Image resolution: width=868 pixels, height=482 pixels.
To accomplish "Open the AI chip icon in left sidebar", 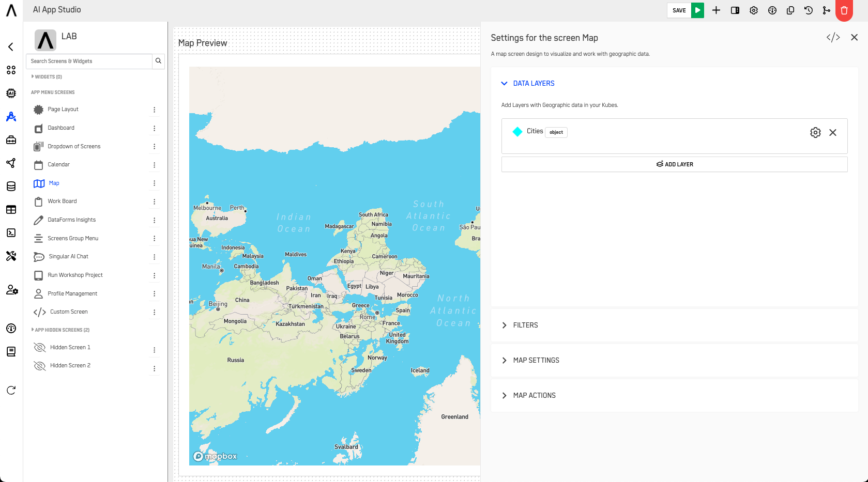I will [11, 94].
